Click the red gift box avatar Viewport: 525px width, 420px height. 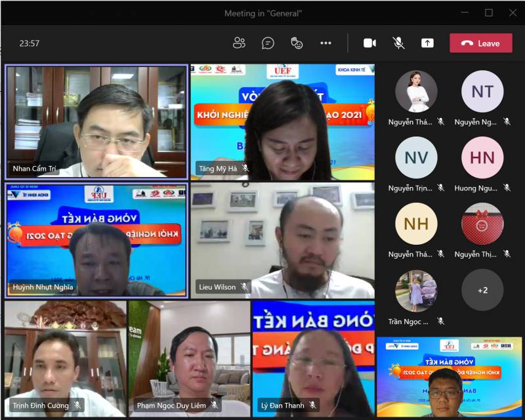(x=482, y=224)
